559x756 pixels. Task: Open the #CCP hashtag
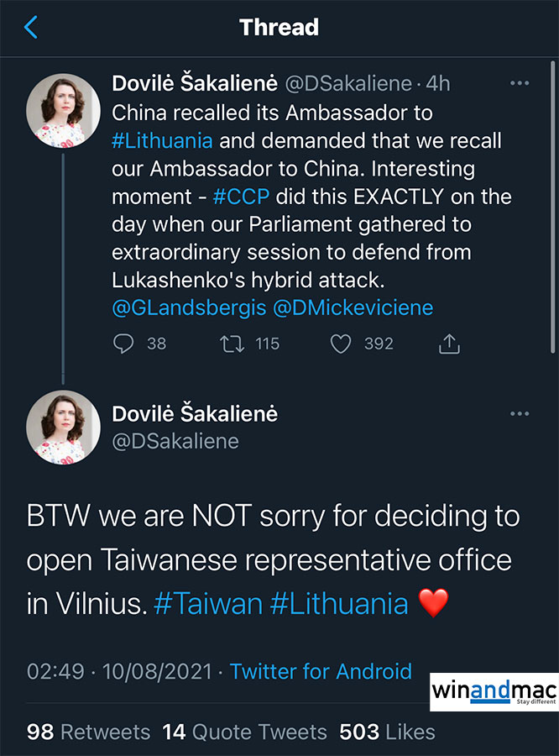[242, 197]
